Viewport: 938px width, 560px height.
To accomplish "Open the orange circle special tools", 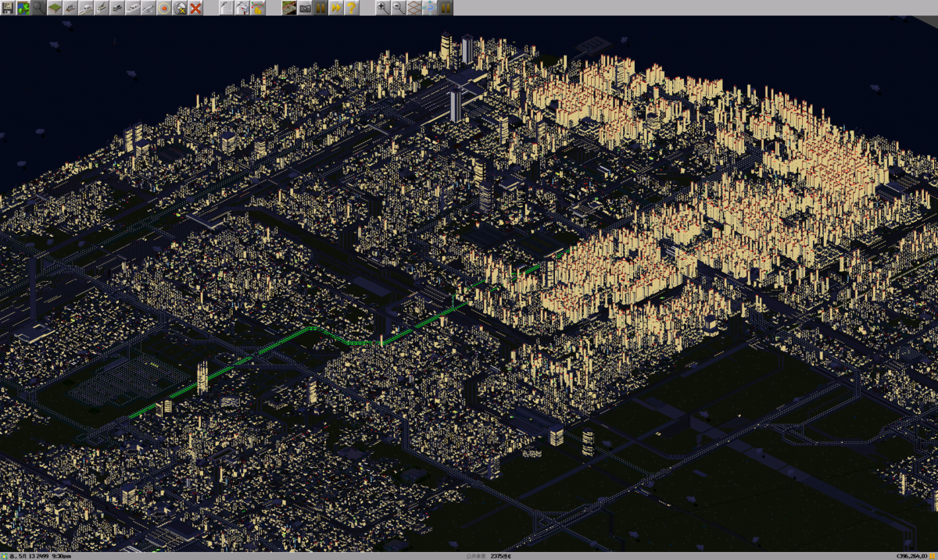I will click(x=164, y=8).
